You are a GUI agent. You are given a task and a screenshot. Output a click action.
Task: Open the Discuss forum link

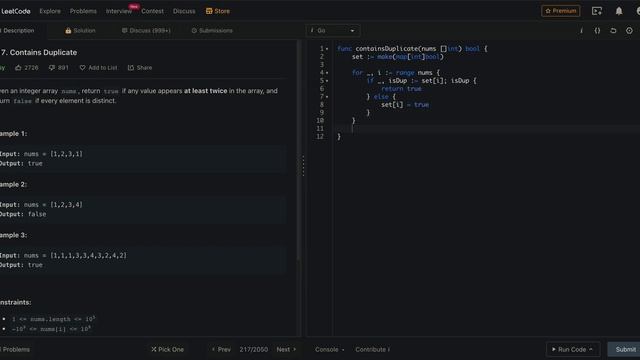(184, 11)
